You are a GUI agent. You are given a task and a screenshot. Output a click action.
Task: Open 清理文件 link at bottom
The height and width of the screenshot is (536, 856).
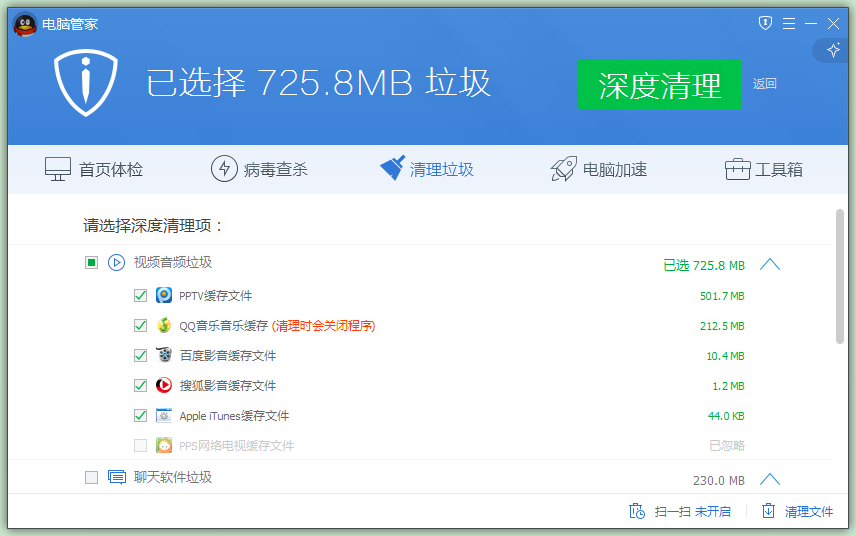pyautogui.click(x=809, y=511)
